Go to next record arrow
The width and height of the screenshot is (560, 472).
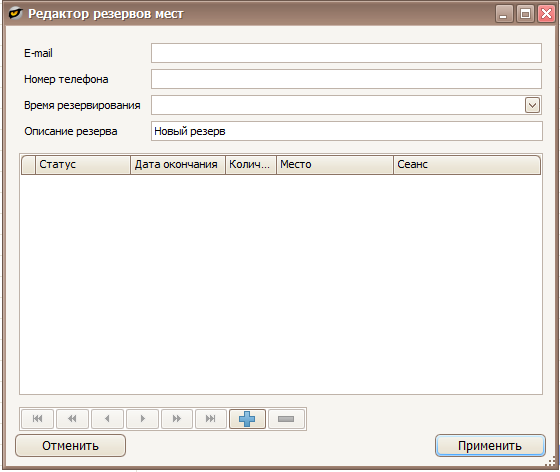click(142, 418)
